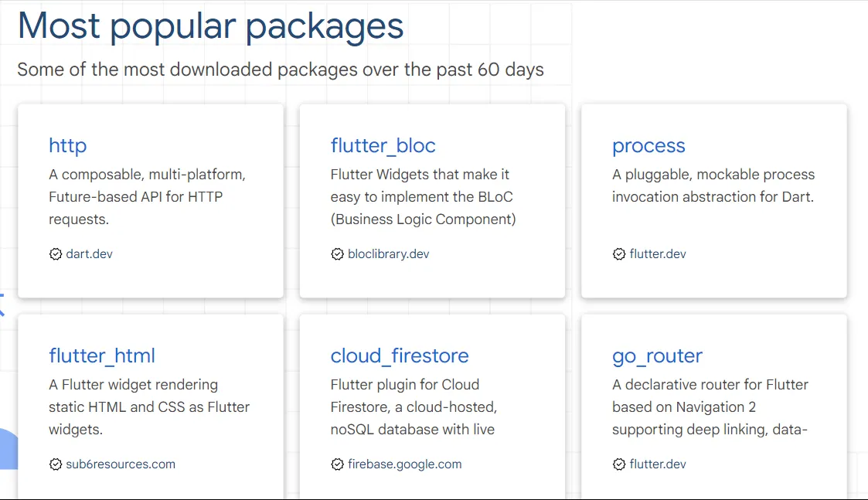Open the cloud_firestore package title
Viewport: 868px width, 500px height.
pos(400,355)
